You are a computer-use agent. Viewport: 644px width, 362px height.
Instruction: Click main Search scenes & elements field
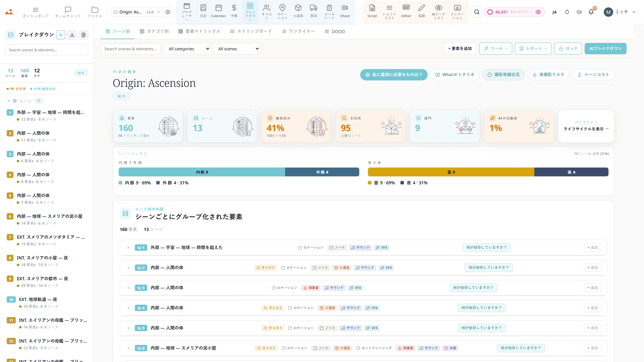click(x=131, y=49)
